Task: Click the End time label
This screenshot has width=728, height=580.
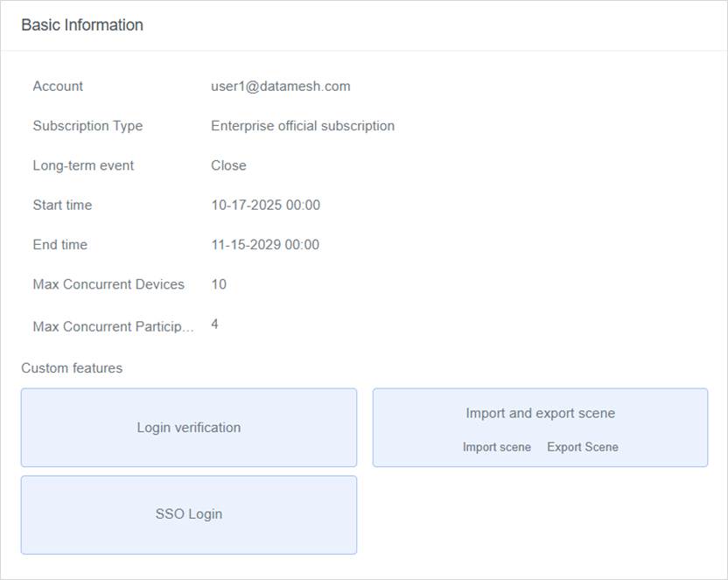Action: pos(59,245)
